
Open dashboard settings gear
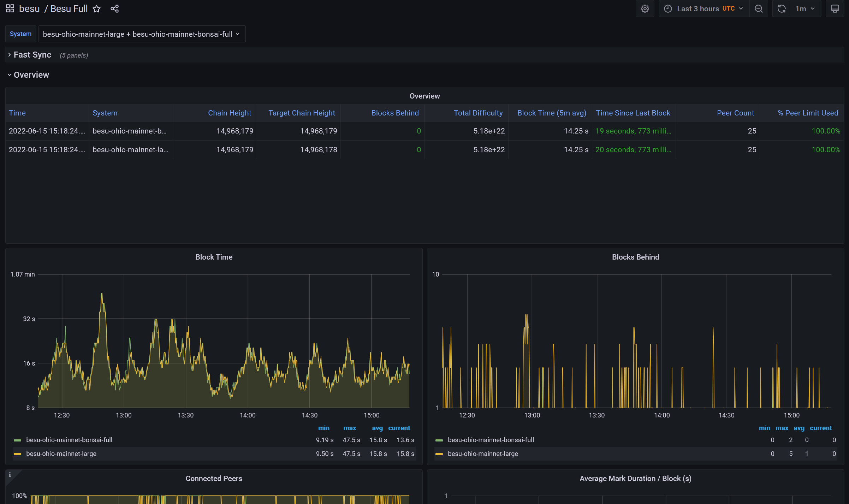(x=645, y=9)
